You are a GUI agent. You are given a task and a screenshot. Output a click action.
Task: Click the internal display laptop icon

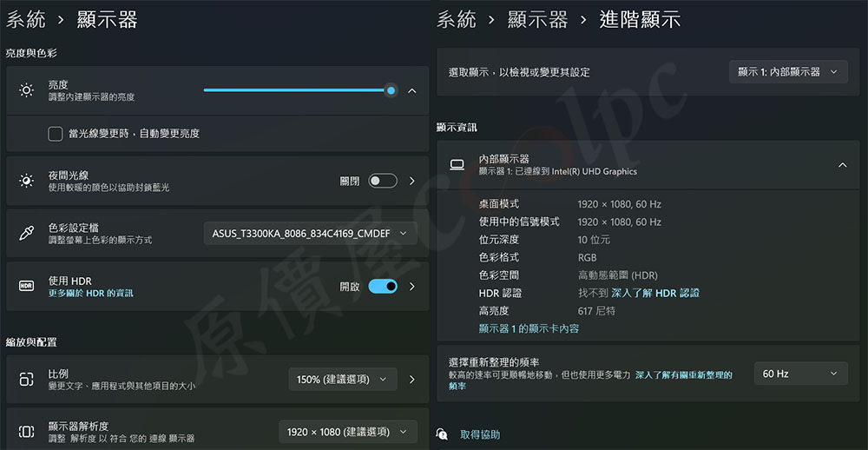pyautogui.click(x=457, y=165)
